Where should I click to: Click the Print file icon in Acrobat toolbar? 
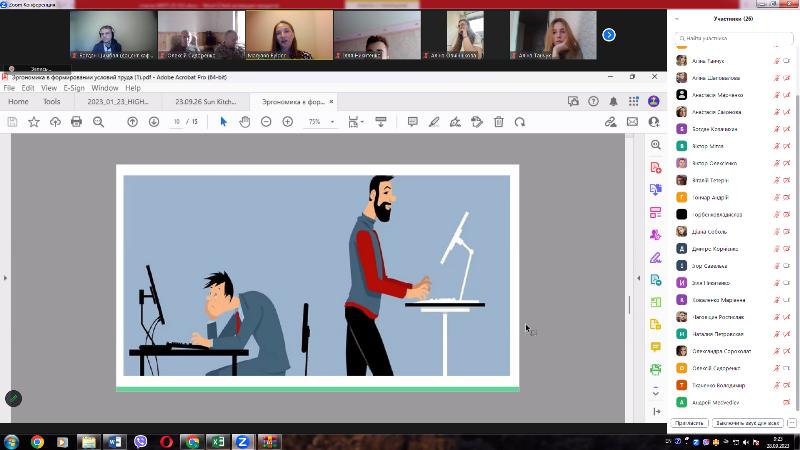[x=77, y=122]
